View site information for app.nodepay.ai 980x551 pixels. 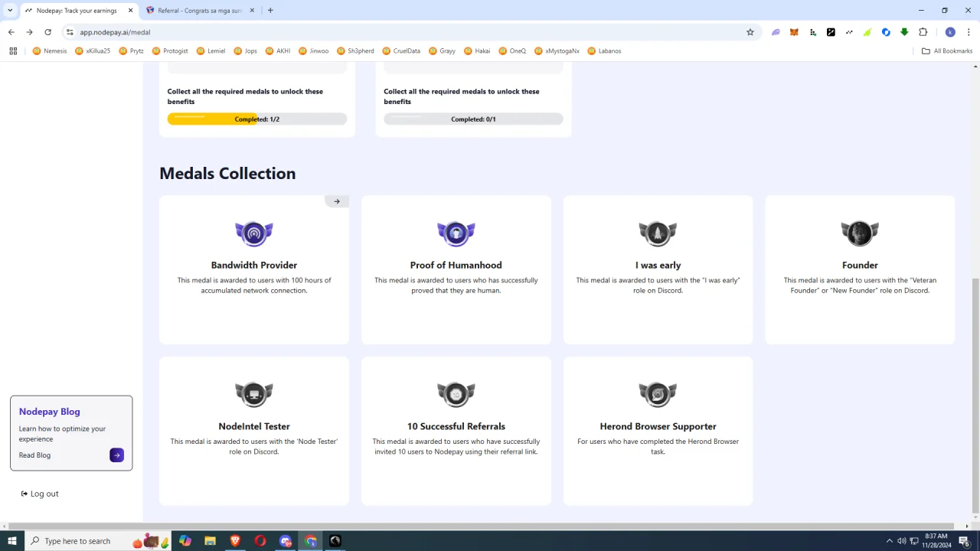[70, 32]
